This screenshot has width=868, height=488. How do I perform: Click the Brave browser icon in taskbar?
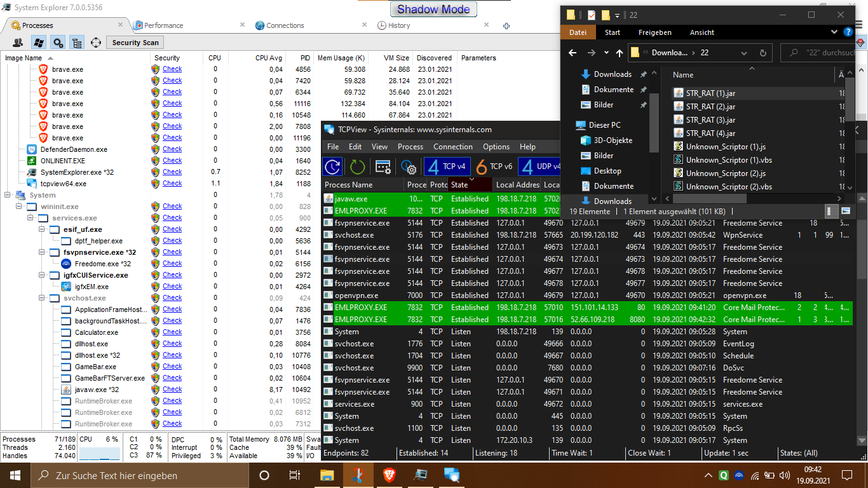tap(388, 475)
